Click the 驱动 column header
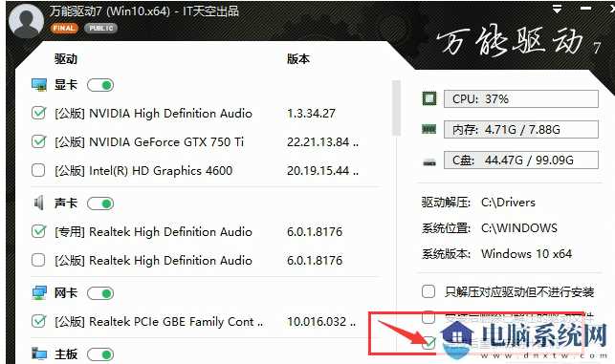The width and height of the screenshot is (615, 364). [65, 59]
